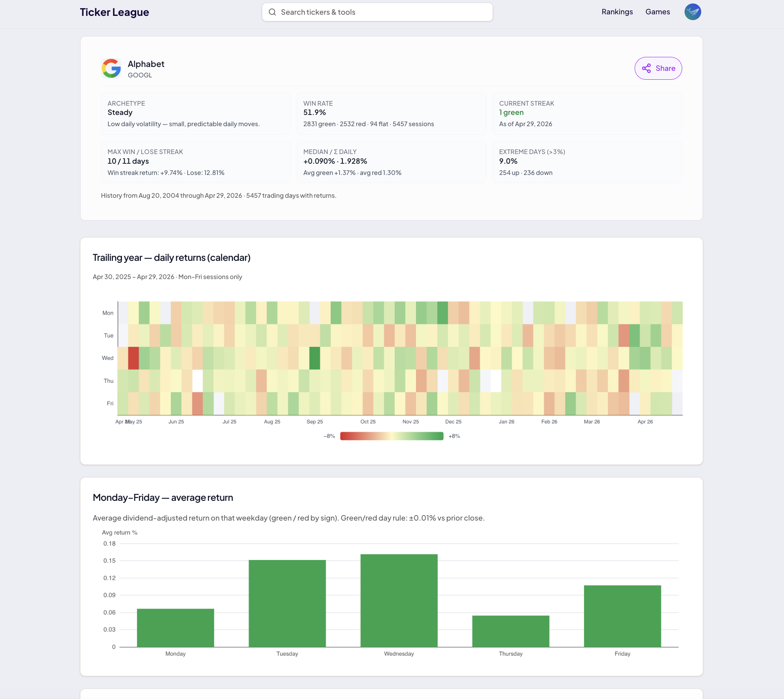Click the 51.9% win rate value
784x699 pixels.
coord(315,113)
